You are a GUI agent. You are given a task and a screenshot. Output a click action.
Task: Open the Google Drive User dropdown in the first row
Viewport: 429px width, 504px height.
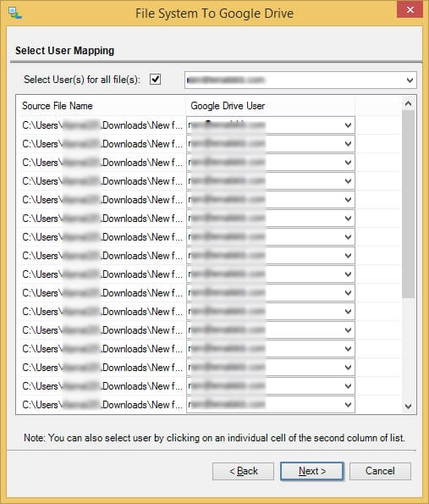point(348,125)
